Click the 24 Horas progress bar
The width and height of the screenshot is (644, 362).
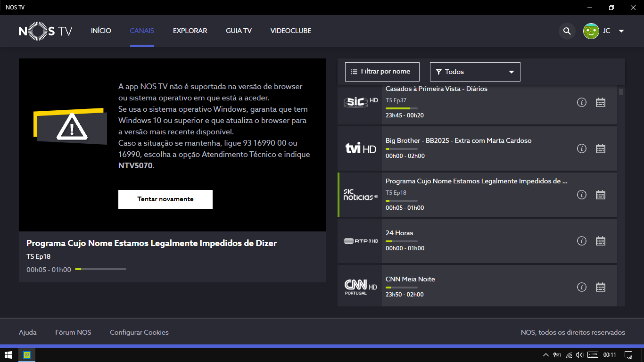[402, 241]
